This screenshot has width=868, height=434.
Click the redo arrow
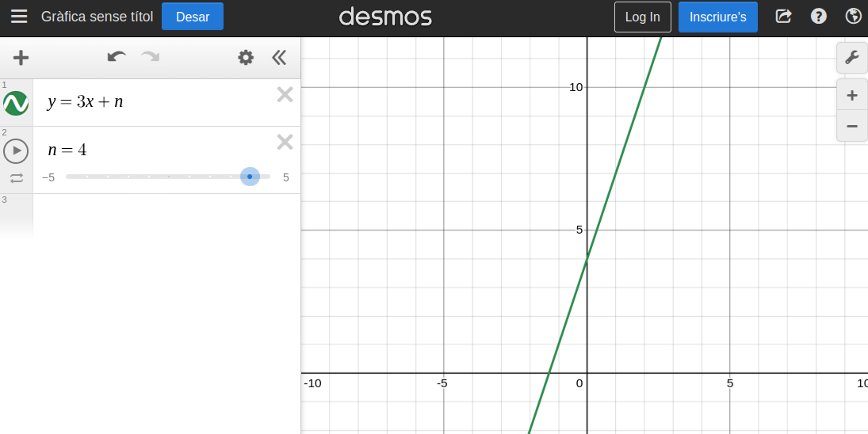(x=151, y=57)
